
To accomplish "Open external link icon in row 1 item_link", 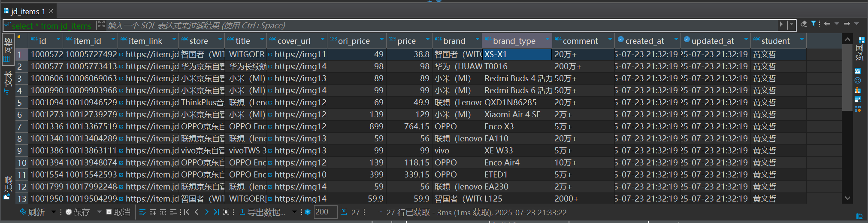I will (x=121, y=55).
